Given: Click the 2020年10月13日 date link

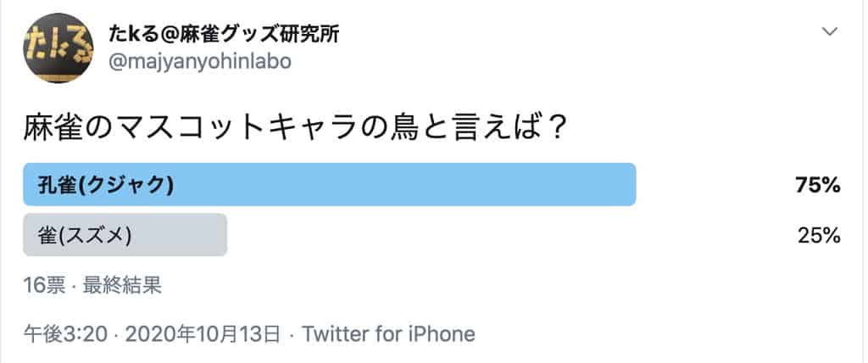Looking at the screenshot, I should [203, 333].
